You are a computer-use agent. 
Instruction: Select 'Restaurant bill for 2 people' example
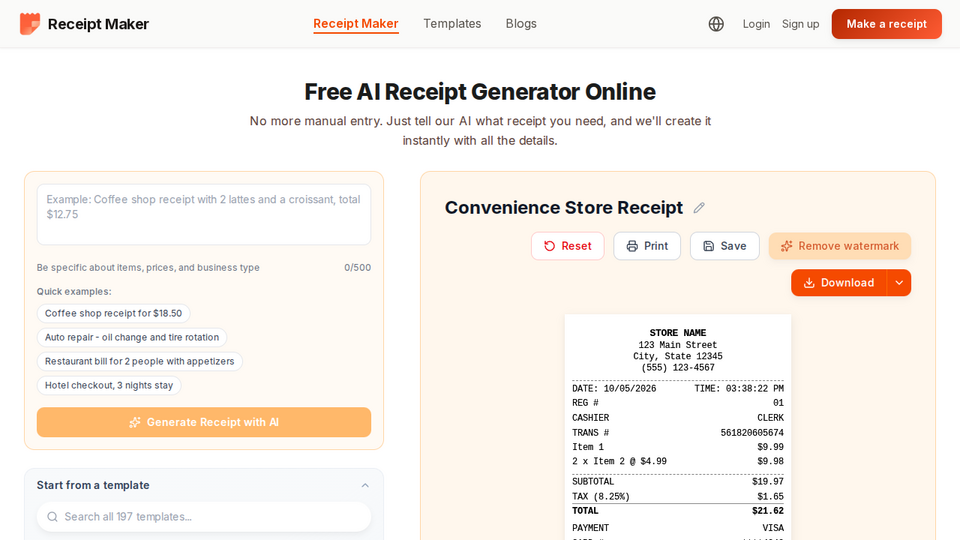pyautogui.click(x=140, y=361)
